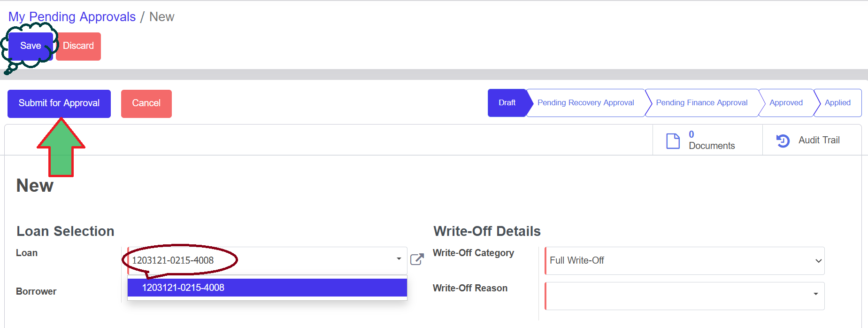868x328 pixels.
Task: Focus the empty Write-Off Reason field
Action: (676, 296)
